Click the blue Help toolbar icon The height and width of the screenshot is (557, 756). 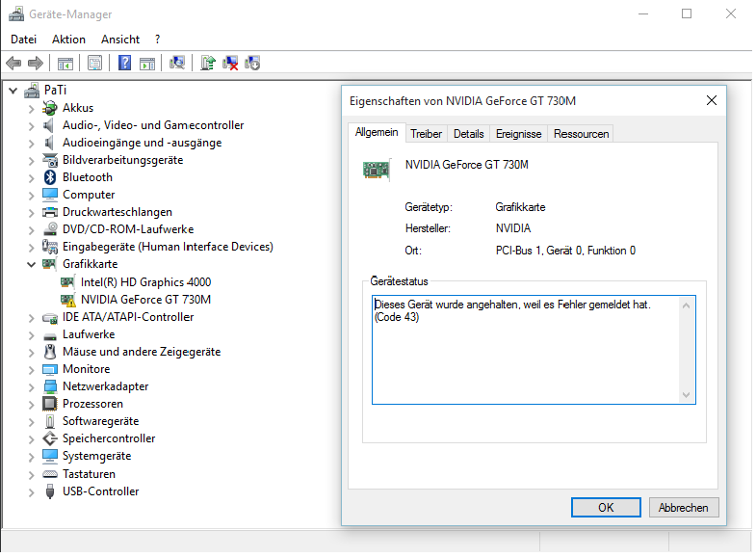click(x=125, y=63)
